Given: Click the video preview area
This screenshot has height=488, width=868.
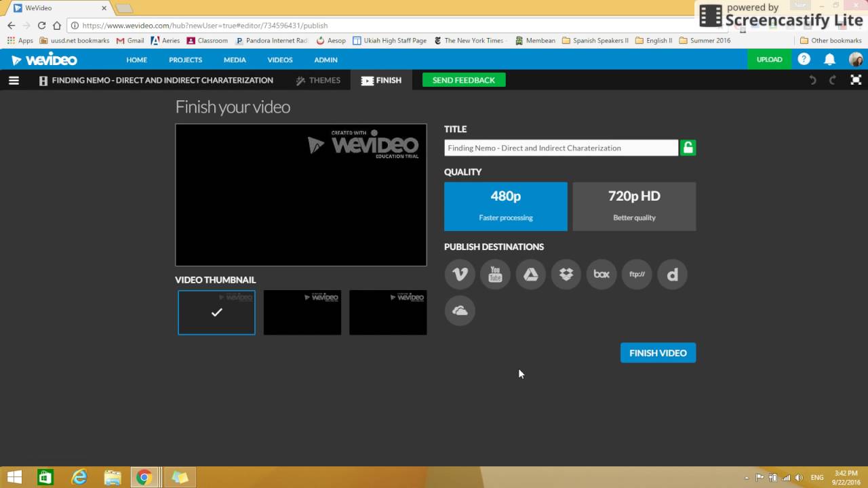Looking at the screenshot, I should point(301,195).
